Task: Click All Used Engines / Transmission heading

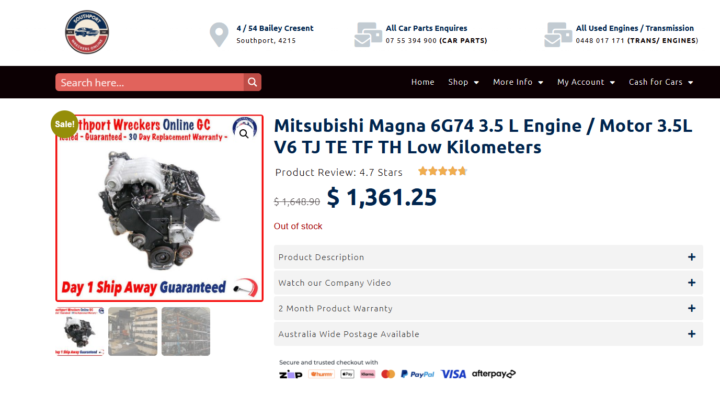Action: click(635, 28)
